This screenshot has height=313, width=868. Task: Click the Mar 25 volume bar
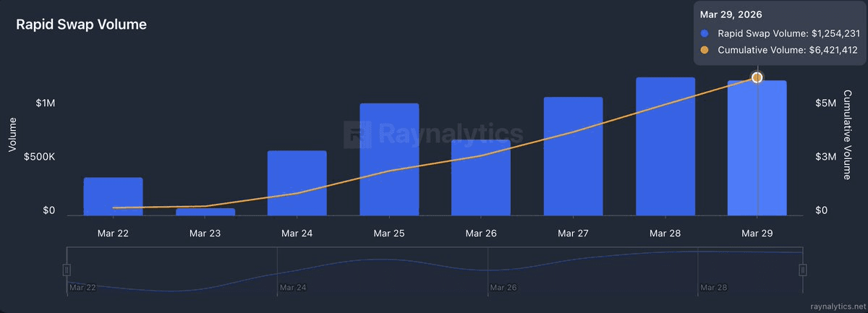389,159
